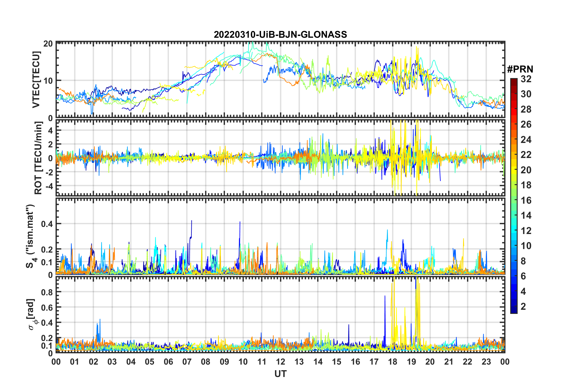
Task: Pick the dark red top of the PRN colorbar
Action: tap(514, 80)
